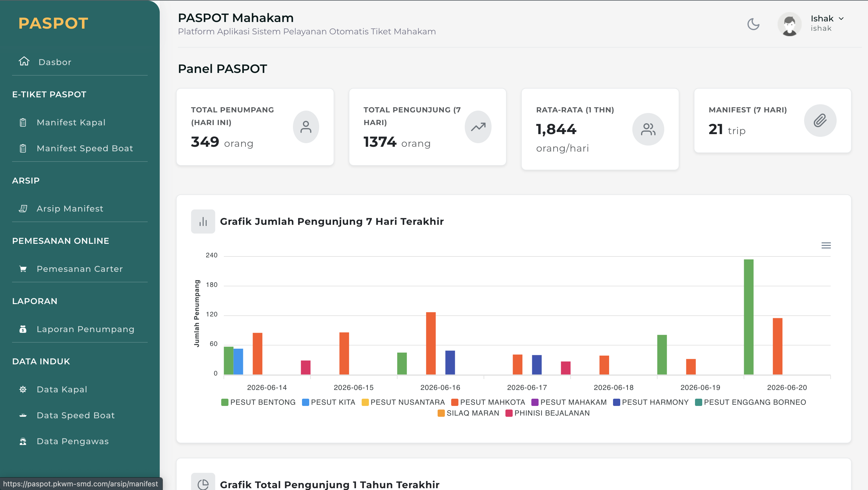
Task: Open the chart hamburger menu
Action: tap(826, 245)
